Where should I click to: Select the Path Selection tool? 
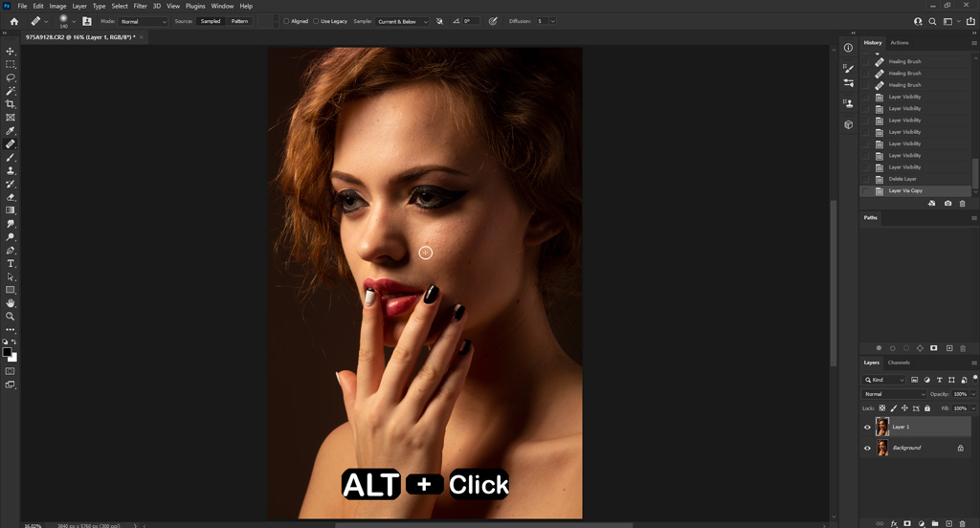pyautogui.click(x=10, y=276)
